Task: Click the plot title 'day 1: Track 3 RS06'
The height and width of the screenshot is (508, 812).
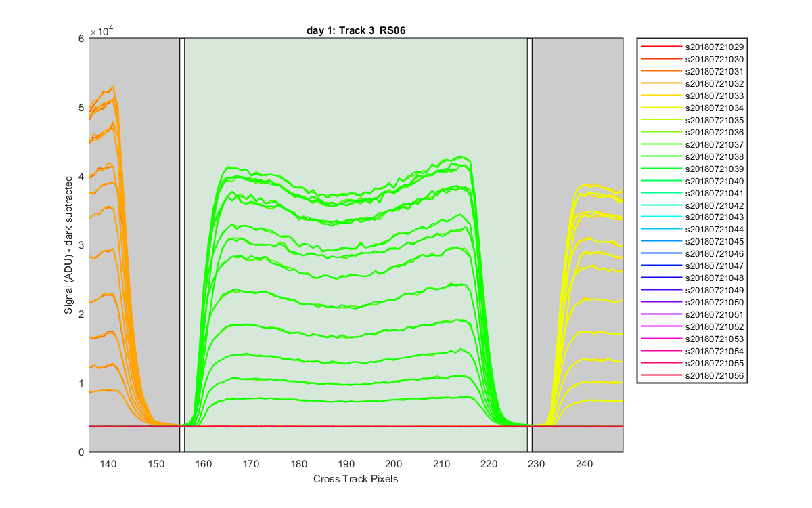Action: [x=355, y=30]
